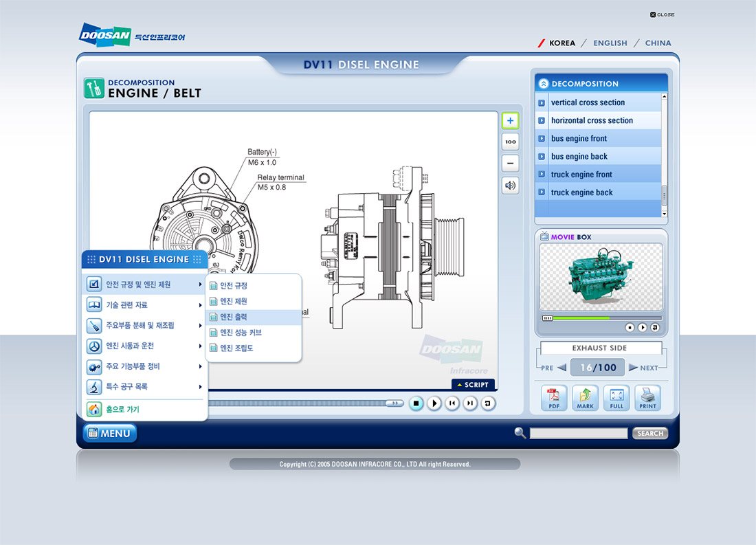
Task: Switch to FULL screen view
Action: point(616,398)
